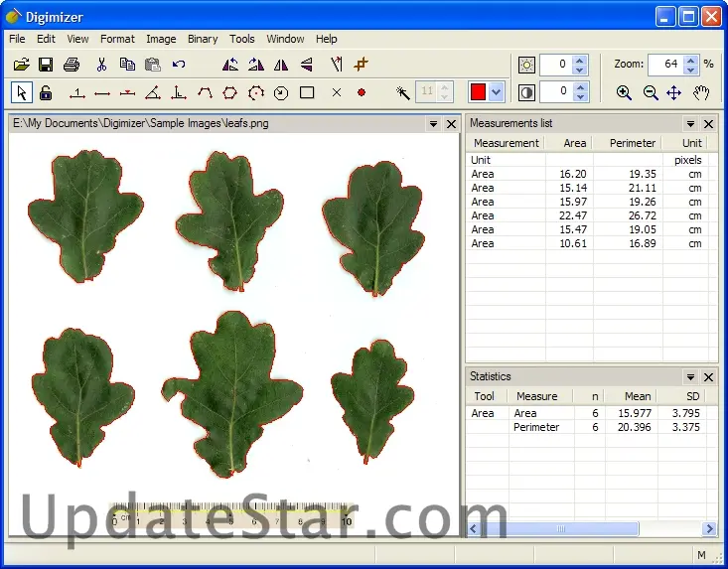Open the Format menu
This screenshot has height=569, width=728.
117,39
